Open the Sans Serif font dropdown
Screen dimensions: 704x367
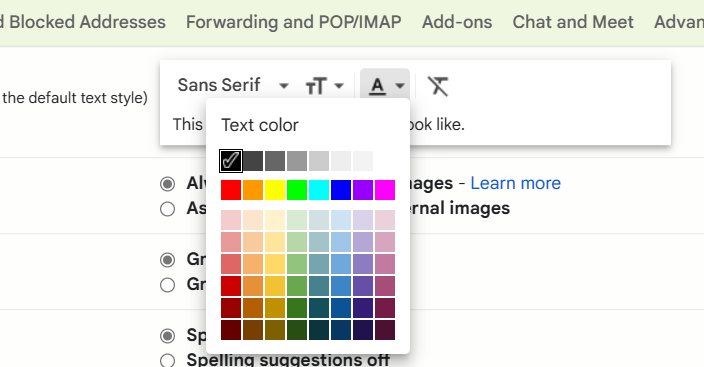pos(233,85)
